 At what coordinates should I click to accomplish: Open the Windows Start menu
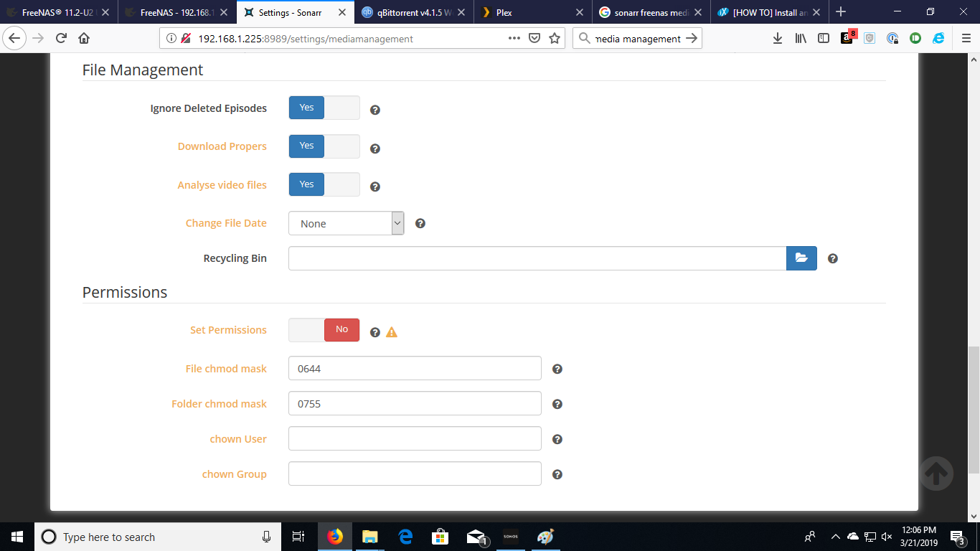17,537
